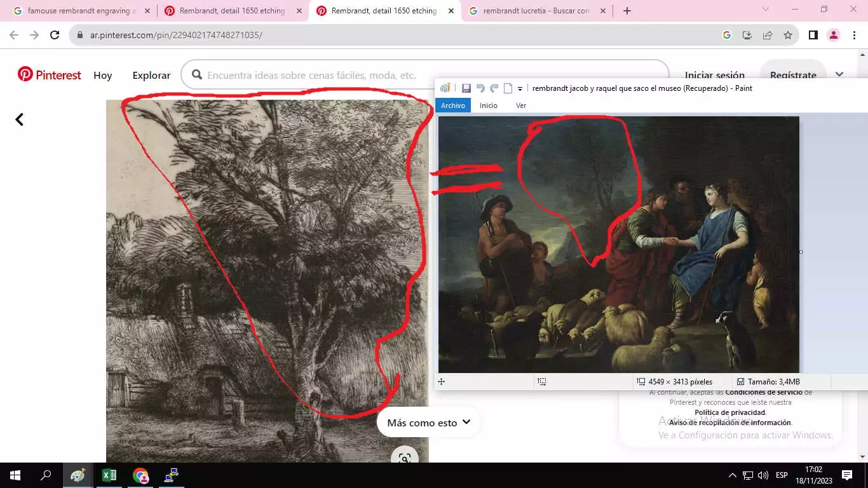Click the volume speaker icon in the tray
This screenshot has height=488, width=868.
point(763,475)
